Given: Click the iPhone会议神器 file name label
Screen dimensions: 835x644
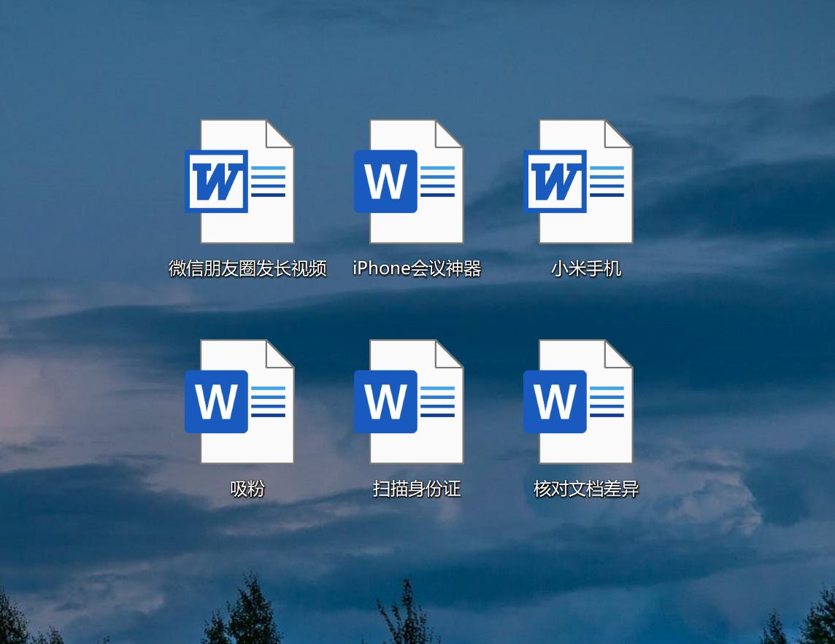Looking at the screenshot, I should pos(416,268).
